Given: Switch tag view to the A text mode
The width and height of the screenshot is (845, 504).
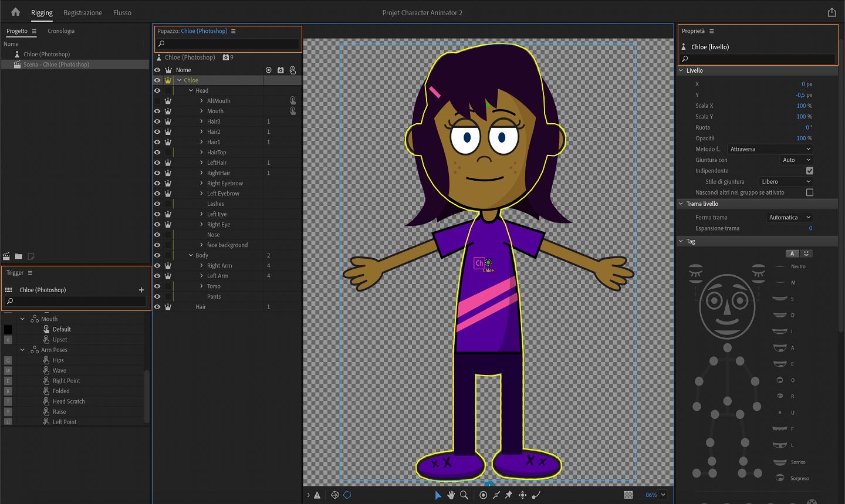Looking at the screenshot, I should click(x=792, y=253).
